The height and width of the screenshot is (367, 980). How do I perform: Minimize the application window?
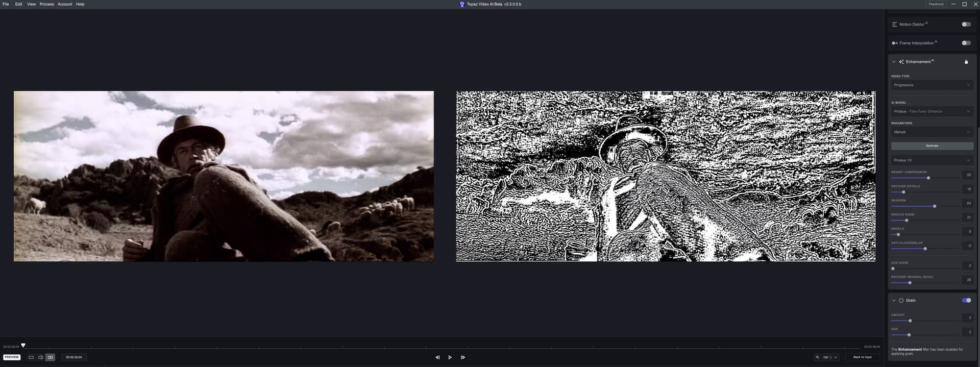pyautogui.click(x=953, y=4)
